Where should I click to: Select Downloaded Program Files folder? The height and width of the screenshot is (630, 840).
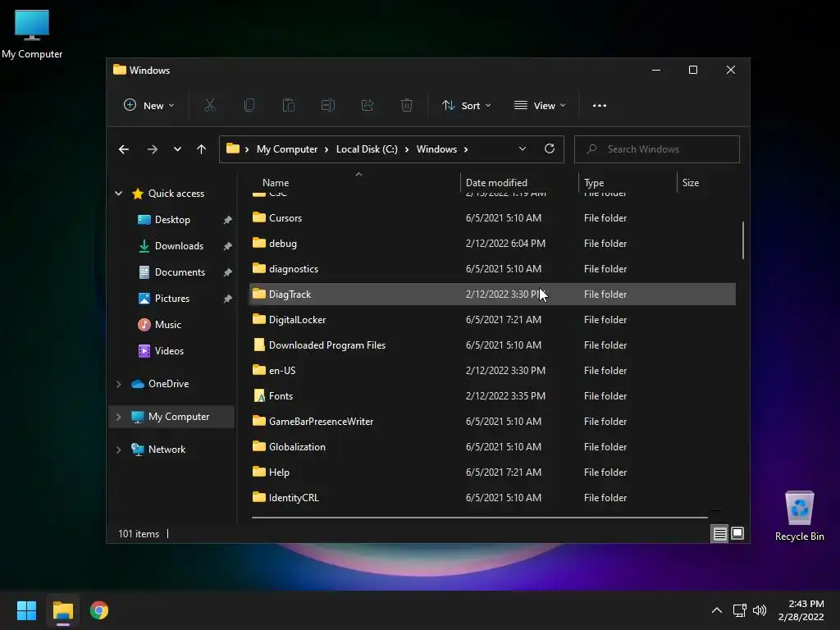tap(492, 345)
